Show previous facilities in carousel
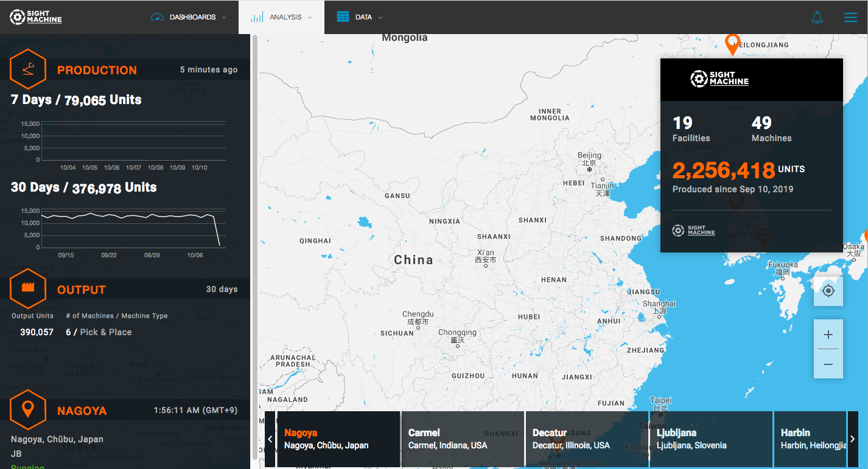Image resolution: width=868 pixels, height=469 pixels. tap(270, 439)
